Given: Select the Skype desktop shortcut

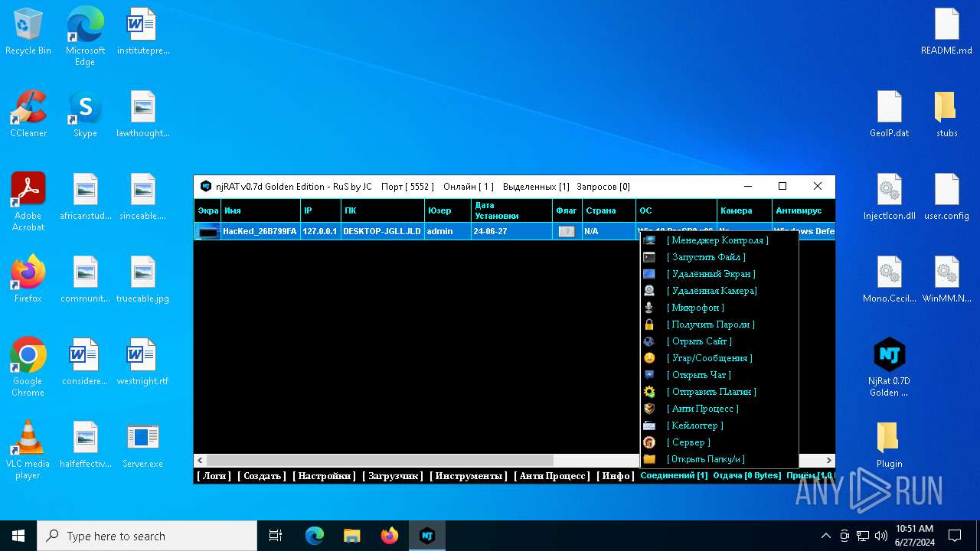Looking at the screenshot, I should click(85, 113).
